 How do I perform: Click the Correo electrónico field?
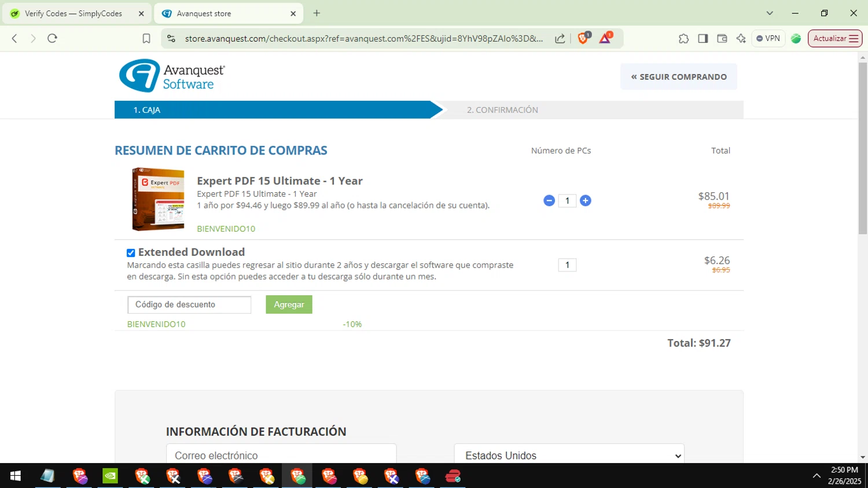click(281, 456)
